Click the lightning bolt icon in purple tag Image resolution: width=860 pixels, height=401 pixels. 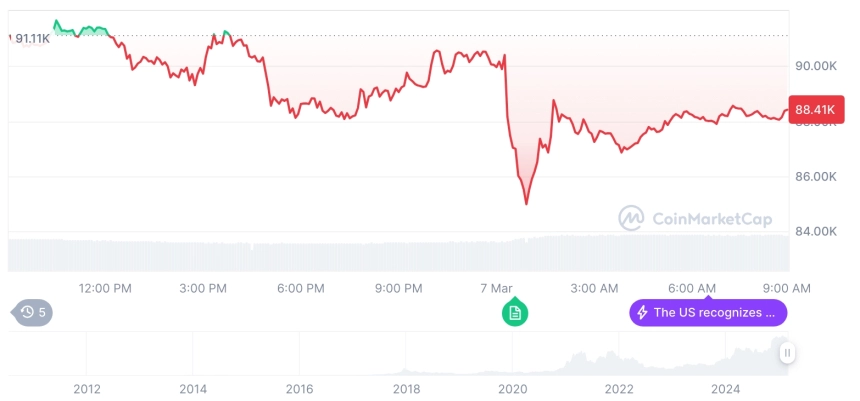642,313
